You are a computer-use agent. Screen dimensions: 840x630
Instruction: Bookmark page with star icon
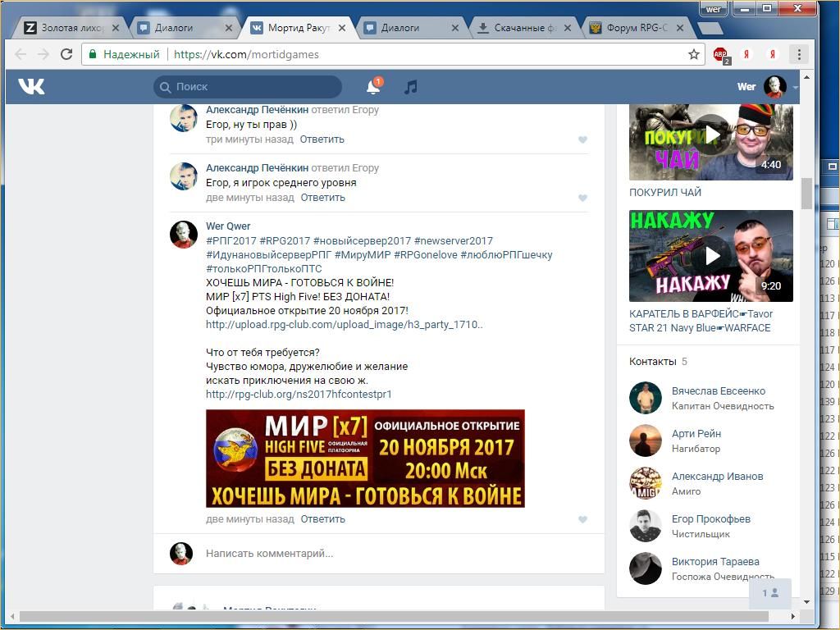click(694, 54)
